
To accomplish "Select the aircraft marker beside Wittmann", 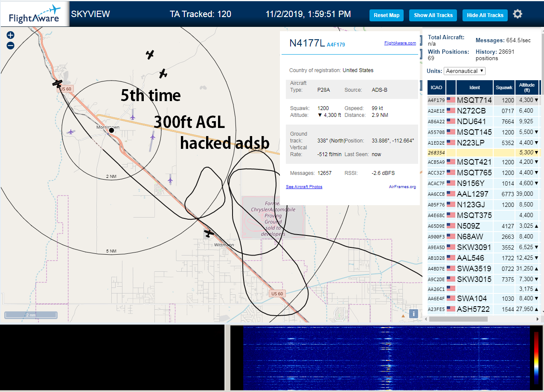I will click(209, 233).
